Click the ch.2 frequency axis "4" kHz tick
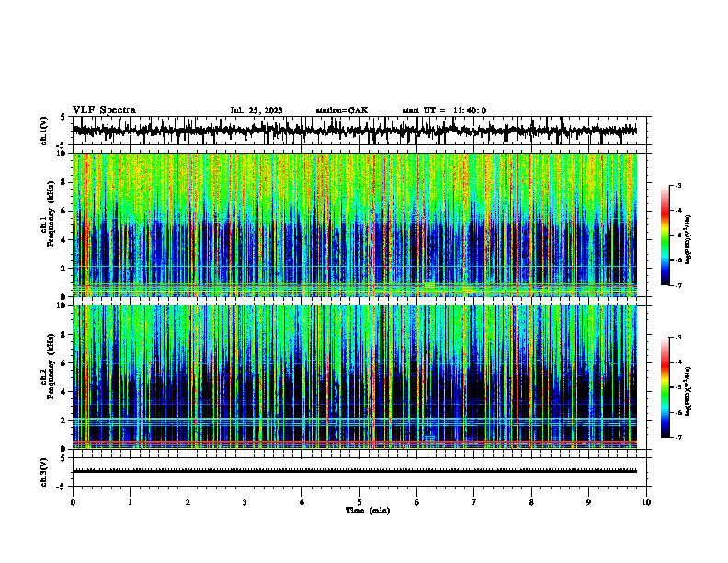Image resolution: width=728 pixels, height=563 pixels. point(64,392)
